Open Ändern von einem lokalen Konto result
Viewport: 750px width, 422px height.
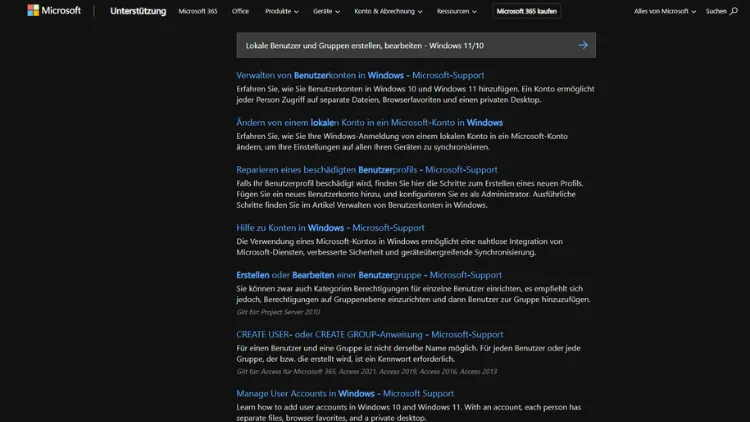[x=369, y=122]
